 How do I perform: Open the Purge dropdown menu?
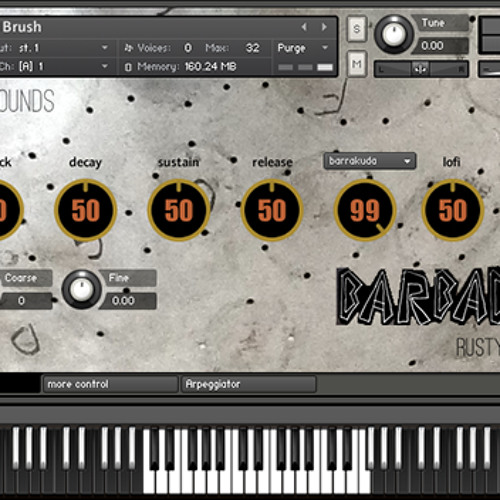coord(303,48)
